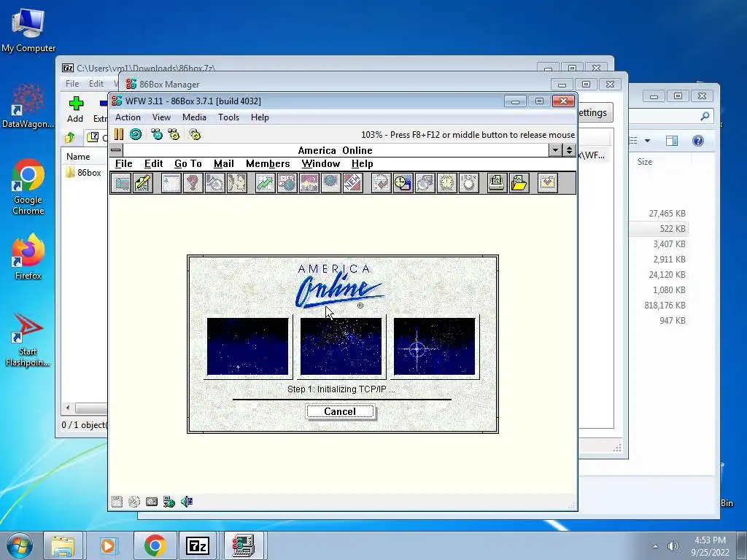Click the 7-Zip taskbar button

click(198, 545)
